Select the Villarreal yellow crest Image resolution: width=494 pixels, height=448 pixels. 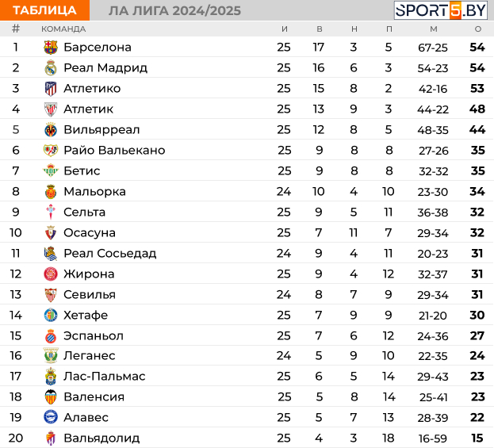[x=51, y=130]
